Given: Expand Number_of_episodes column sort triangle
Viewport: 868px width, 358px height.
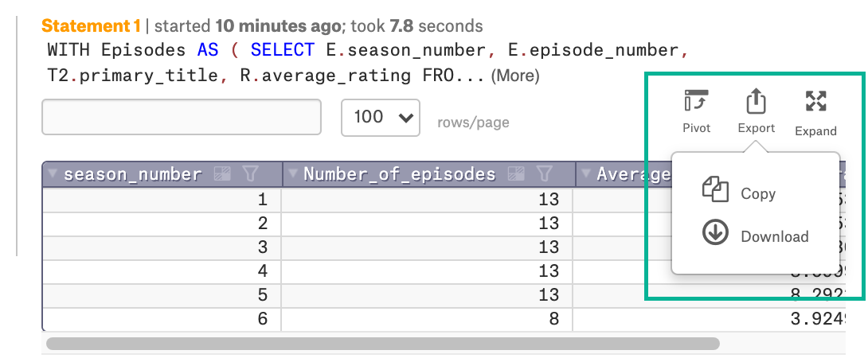Looking at the screenshot, I should tap(293, 173).
